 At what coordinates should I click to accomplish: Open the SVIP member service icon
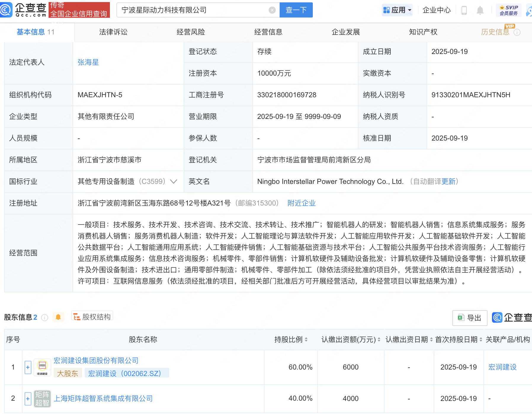(508, 10)
